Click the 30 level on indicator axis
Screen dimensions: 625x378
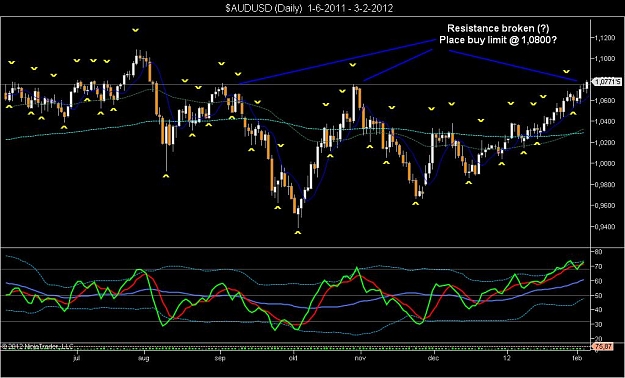598,324
